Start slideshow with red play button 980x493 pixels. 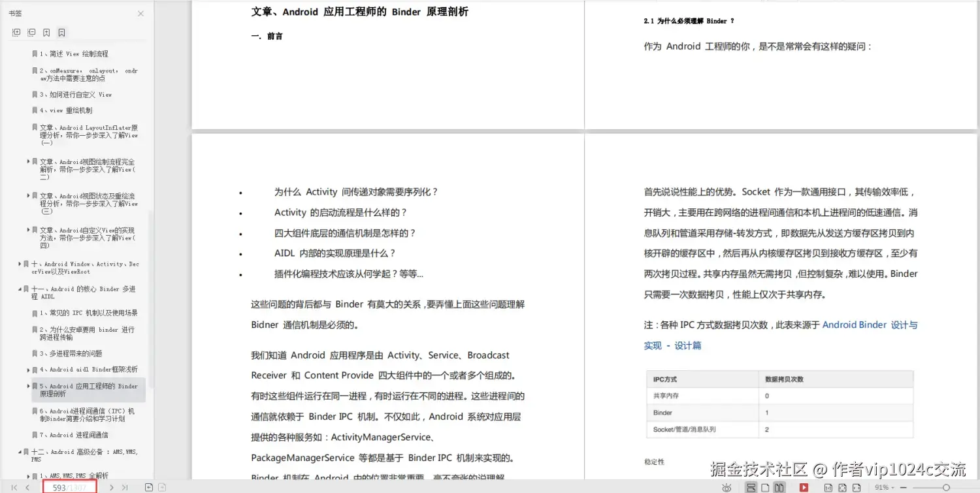804,488
